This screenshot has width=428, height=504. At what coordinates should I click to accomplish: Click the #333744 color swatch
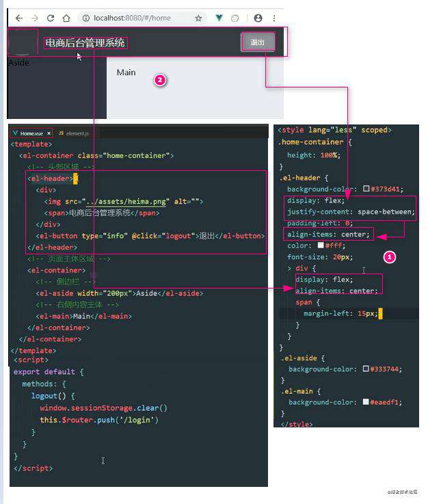366,369
